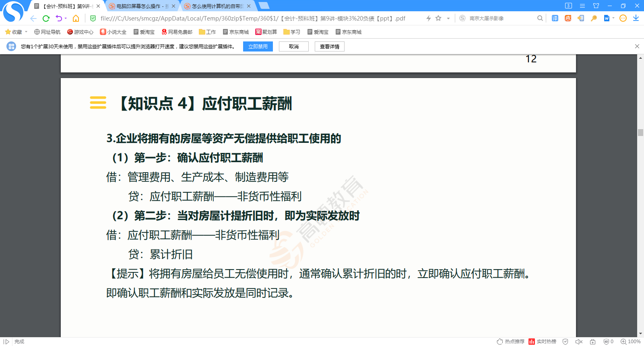Open the 聚划算 bookmark
644x346 pixels.
266,32
